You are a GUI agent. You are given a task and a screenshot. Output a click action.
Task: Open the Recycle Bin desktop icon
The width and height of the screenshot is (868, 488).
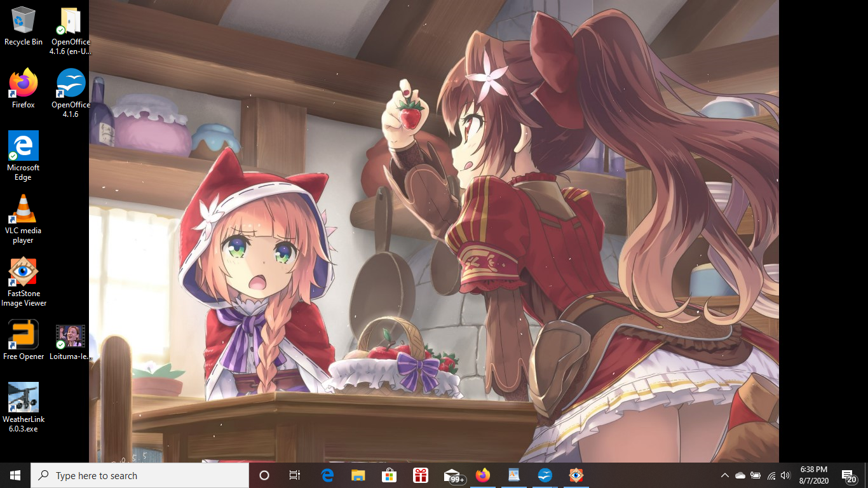pyautogui.click(x=24, y=26)
